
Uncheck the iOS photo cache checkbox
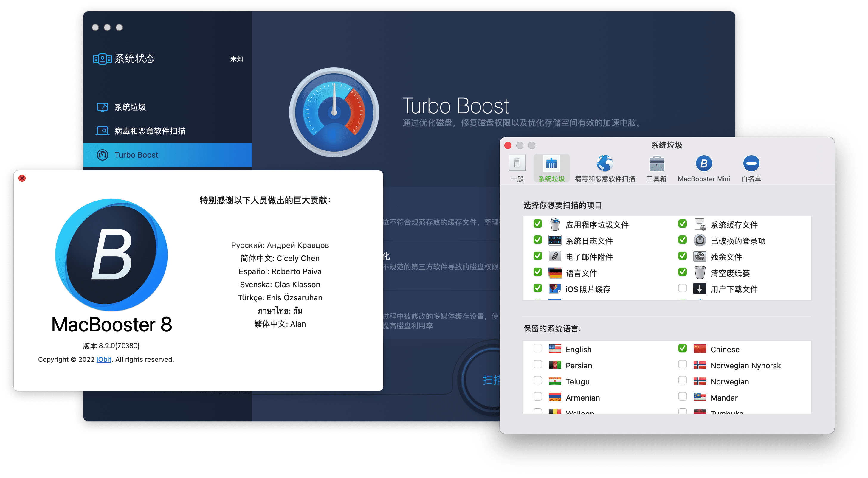pyautogui.click(x=537, y=288)
